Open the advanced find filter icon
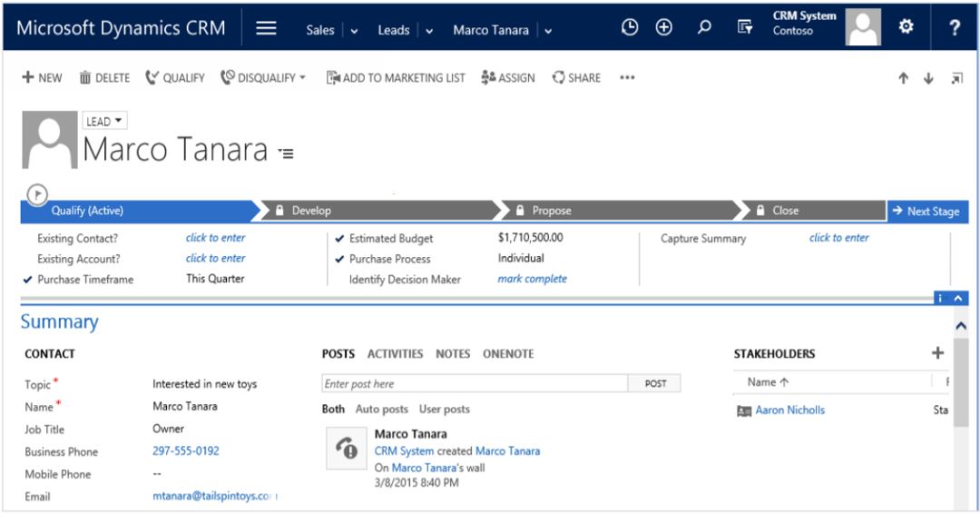Image resolution: width=980 pixels, height=514 pixels. tap(744, 27)
